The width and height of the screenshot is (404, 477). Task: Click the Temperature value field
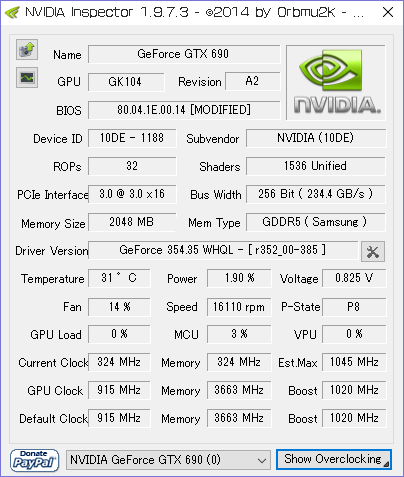(x=119, y=278)
